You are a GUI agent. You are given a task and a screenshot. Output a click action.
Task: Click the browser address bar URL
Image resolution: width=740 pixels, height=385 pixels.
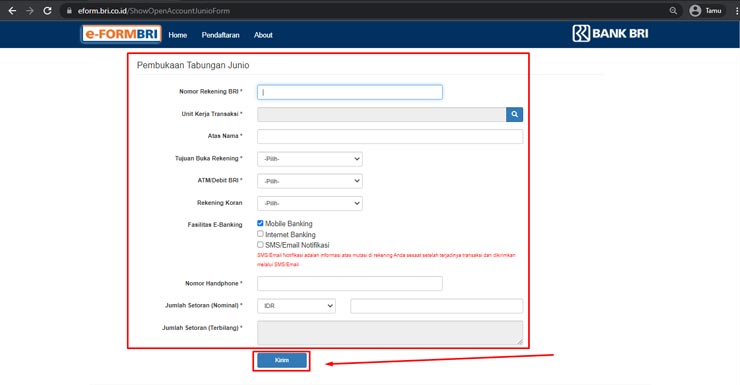[154, 10]
